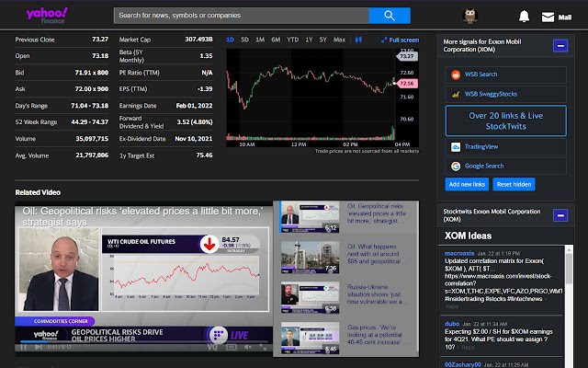Image resolution: width=588 pixels, height=368 pixels.
Task: Click the Reddit icon beside WSB Search
Action: (456, 75)
